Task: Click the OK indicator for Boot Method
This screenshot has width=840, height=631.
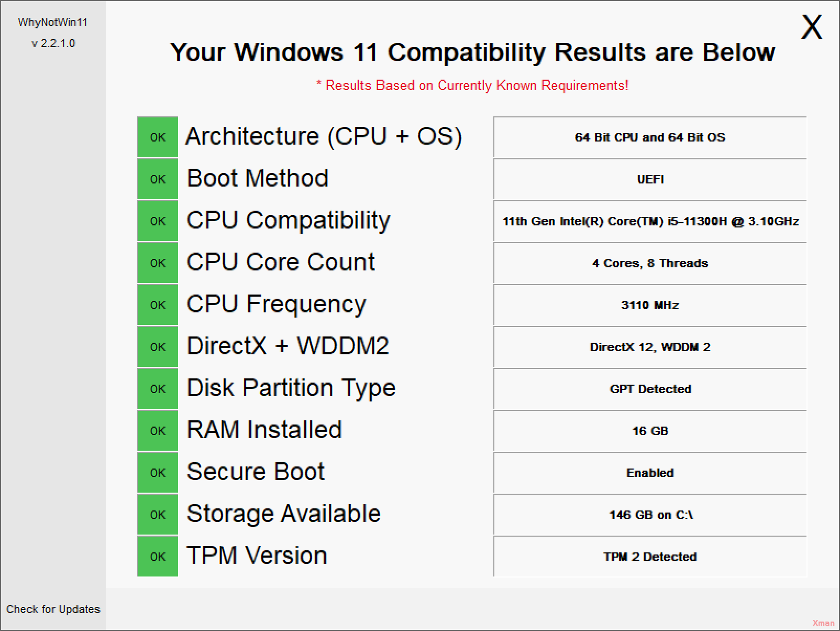Action: [x=157, y=179]
